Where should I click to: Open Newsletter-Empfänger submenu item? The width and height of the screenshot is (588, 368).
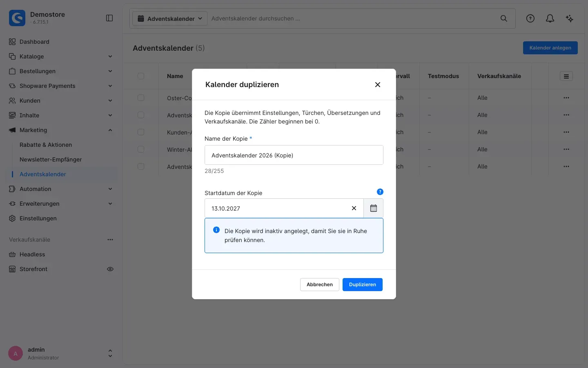coord(51,159)
